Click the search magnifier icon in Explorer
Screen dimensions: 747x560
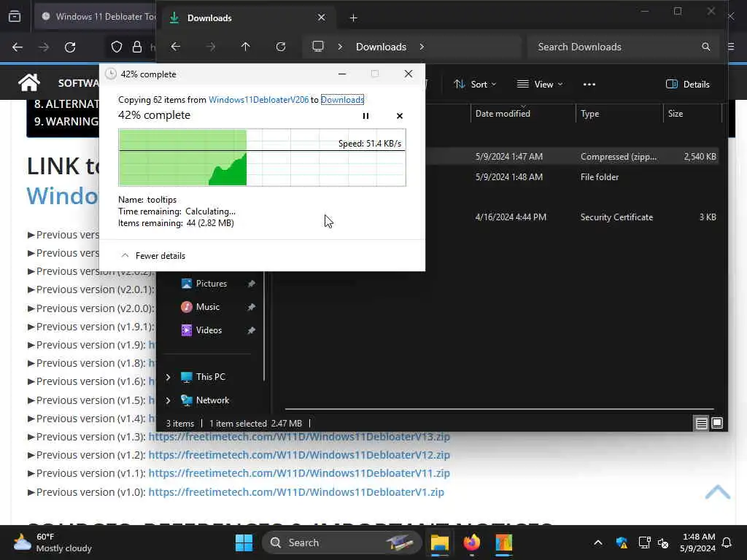706,47
